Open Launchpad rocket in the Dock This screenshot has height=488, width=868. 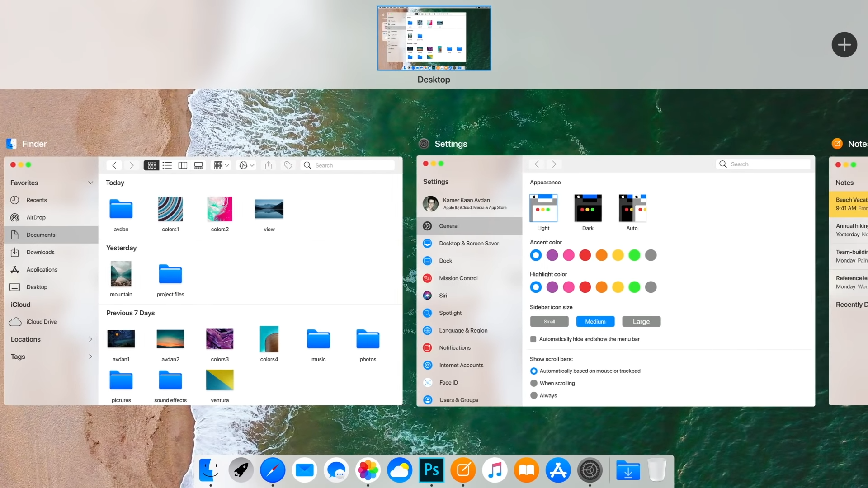[241, 470]
